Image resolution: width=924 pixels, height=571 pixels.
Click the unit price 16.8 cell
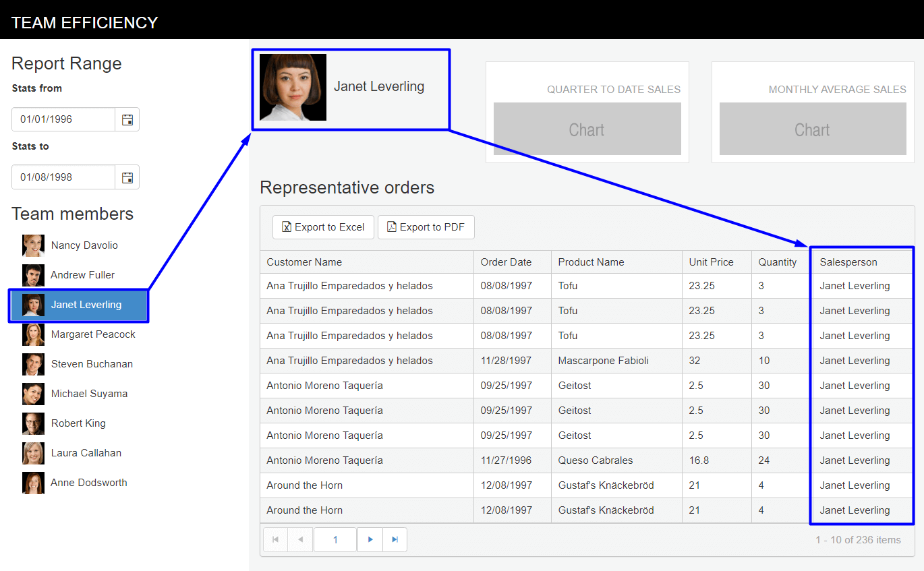tap(717, 460)
